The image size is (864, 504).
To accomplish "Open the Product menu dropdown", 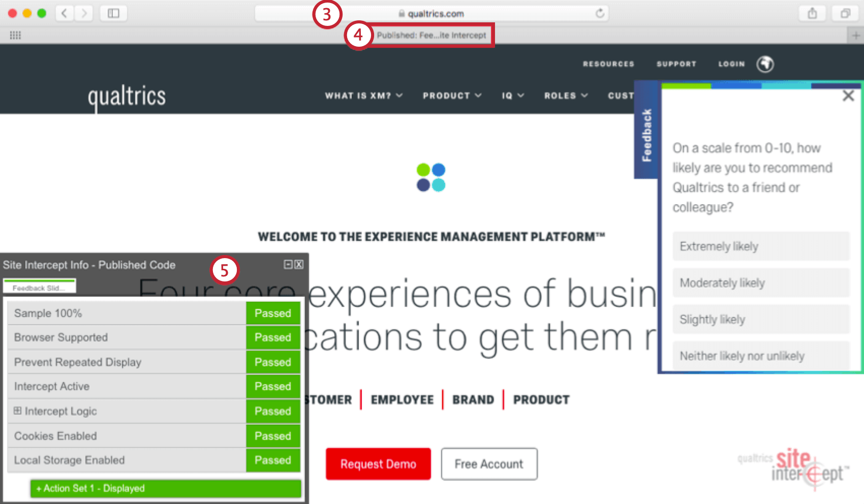I will [452, 96].
